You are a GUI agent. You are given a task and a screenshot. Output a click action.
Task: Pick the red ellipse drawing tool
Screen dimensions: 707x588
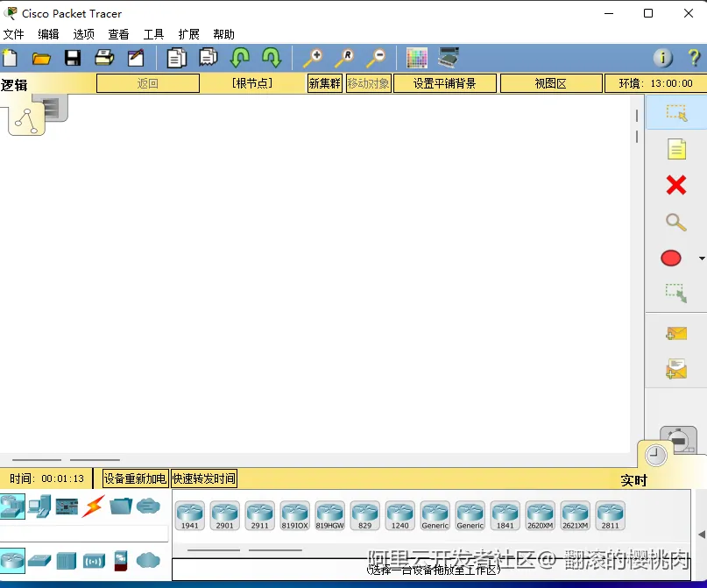point(671,259)
